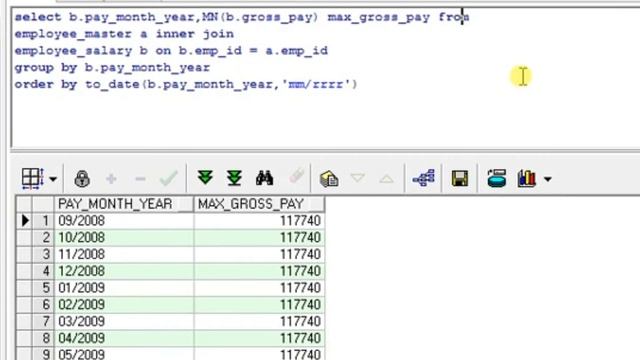Click the 'employee_master a inner join' line
The width and height of the screenshot is (640, 360).
[x=124, y=34]
